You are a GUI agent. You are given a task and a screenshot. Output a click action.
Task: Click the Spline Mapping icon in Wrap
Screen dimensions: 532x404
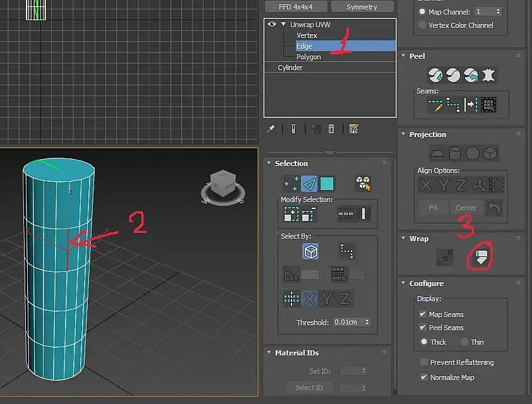coord(445,257)
